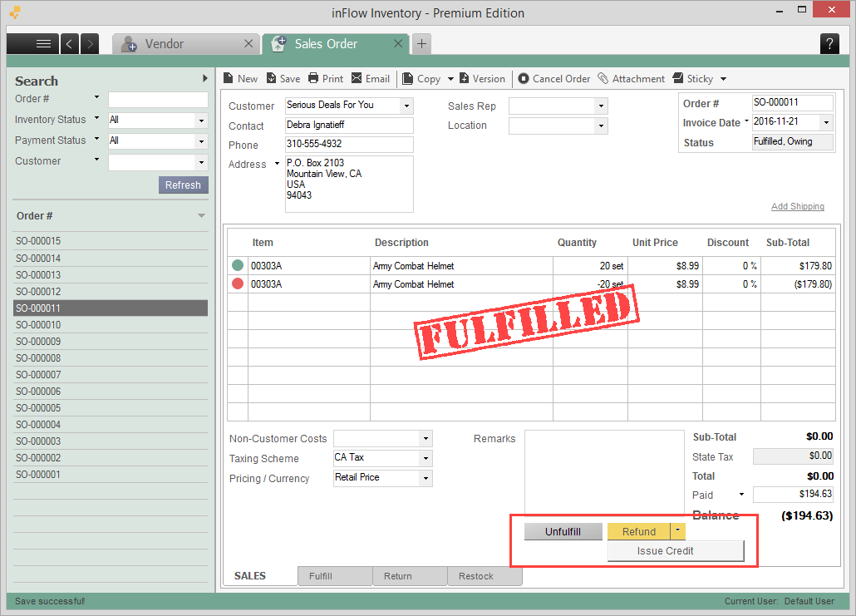Click the Order # search field

(158, 100)
